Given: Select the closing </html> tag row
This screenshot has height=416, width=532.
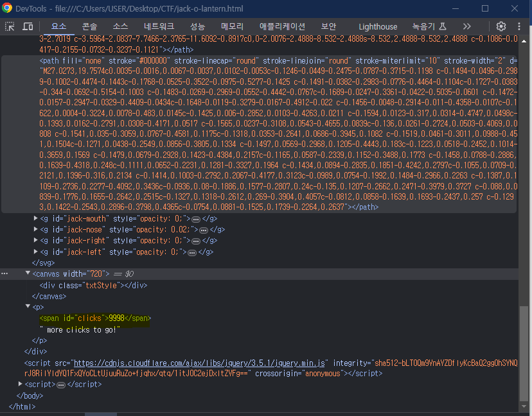Looking at the screenshot, I should pos(22,406).
